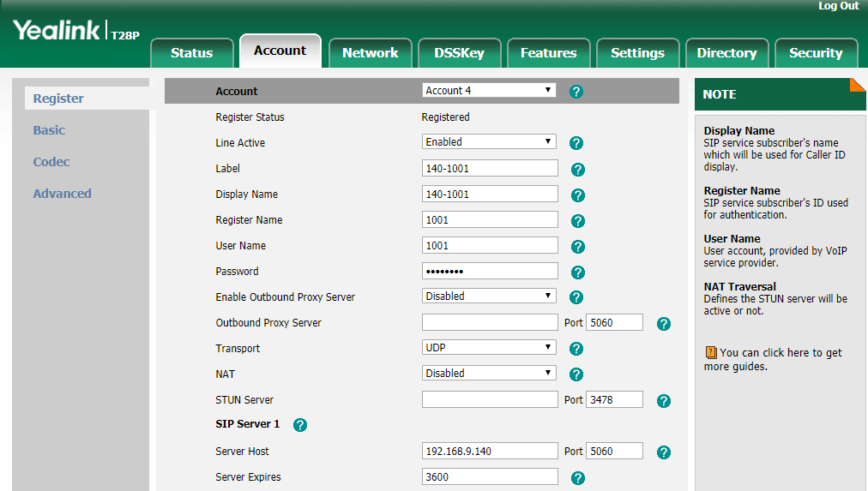Go to the Security tab
Viewport: 868px width, 491px height.
(x=815, y=53)
